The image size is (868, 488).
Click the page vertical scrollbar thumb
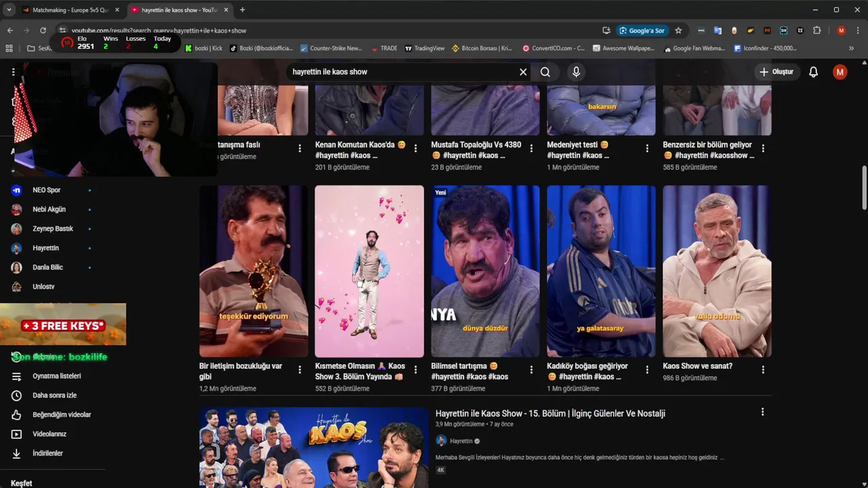(864, 188)
